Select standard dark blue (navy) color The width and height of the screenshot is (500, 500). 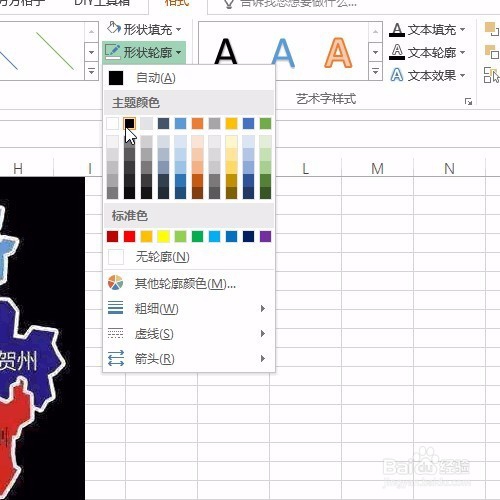(248, 236)
